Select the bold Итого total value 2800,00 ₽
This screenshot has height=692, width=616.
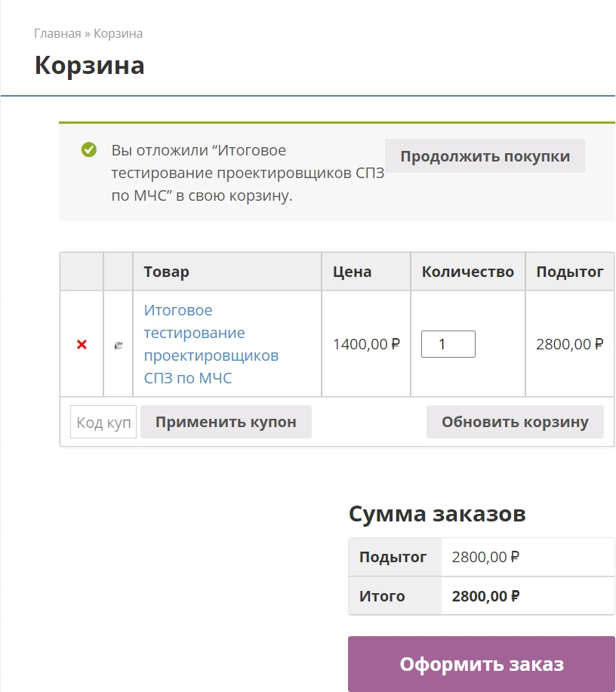point(485,596)
